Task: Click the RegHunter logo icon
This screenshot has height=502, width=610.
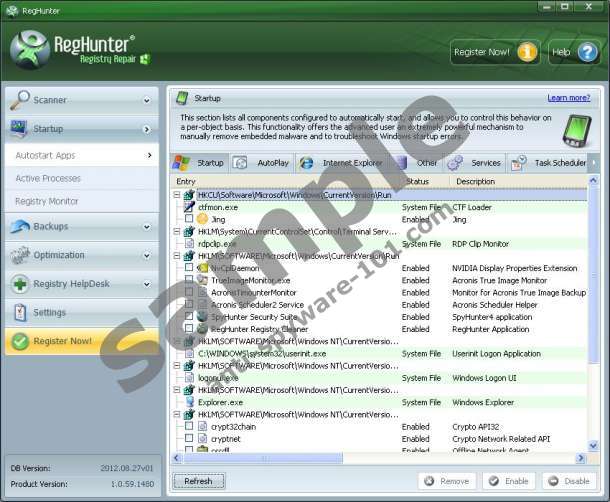Action: [32, 48]
